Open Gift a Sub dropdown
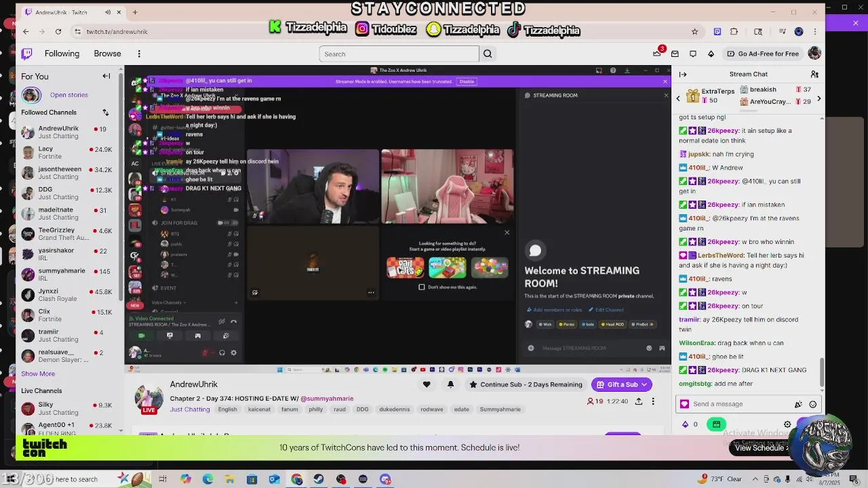This screenshot has width=868, height=488. tap(622, 384)
